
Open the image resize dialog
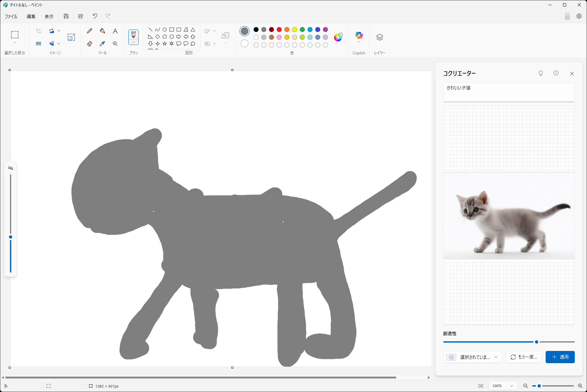(71, 37)
